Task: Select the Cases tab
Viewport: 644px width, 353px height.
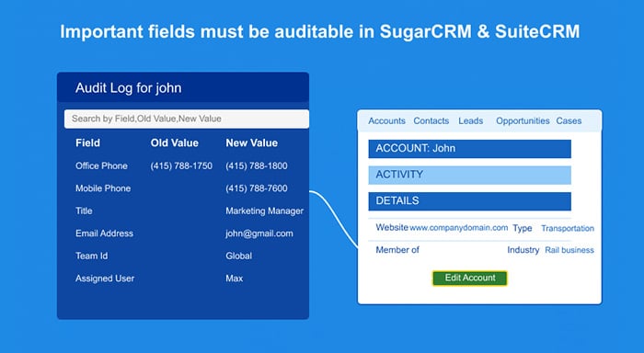Action: point(569,121)
